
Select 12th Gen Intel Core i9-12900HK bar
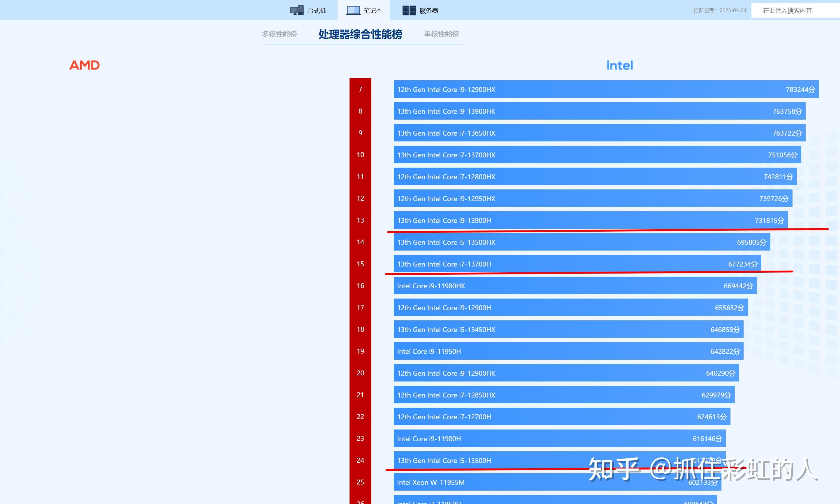(566, 373)
